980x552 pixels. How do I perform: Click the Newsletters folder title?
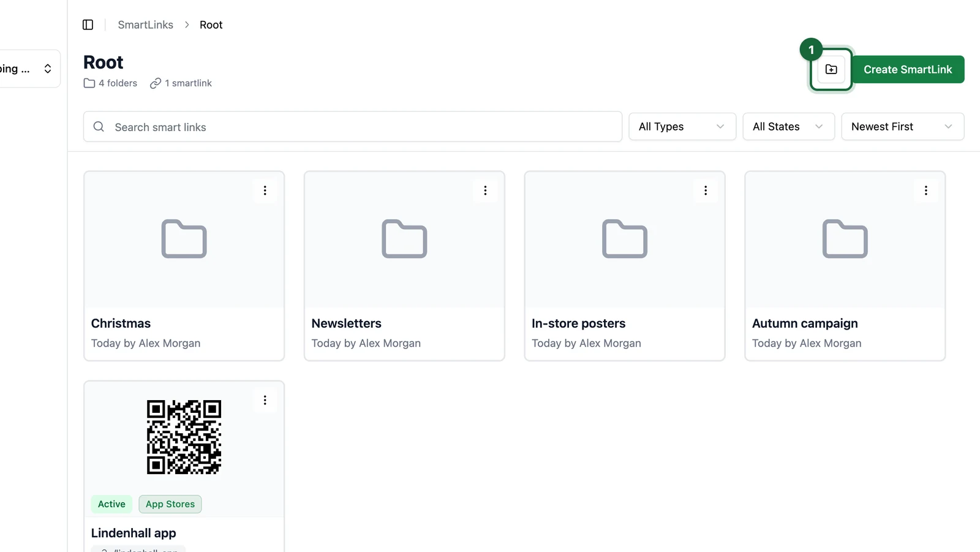click(x=346, y=323)
